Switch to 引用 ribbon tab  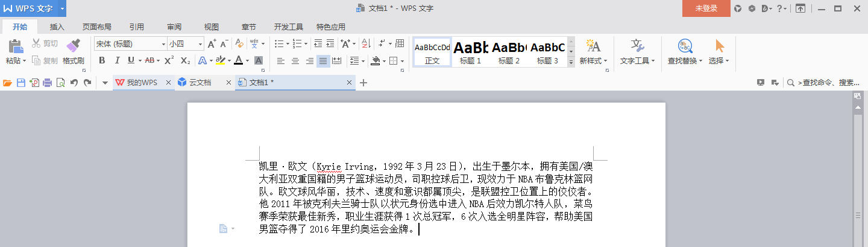pos(136,27)
